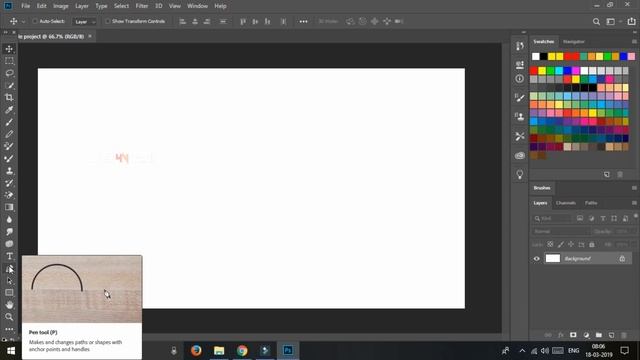Viewport: 640px width, 360px height.
Task: Pick the pink swatch at top row end
Action: [631, 56]
